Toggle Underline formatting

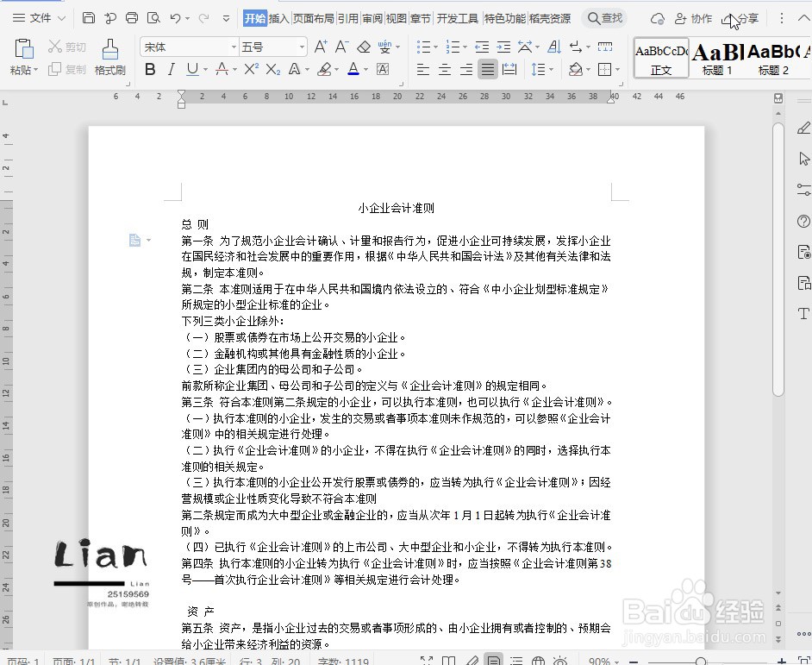(192, 69)
